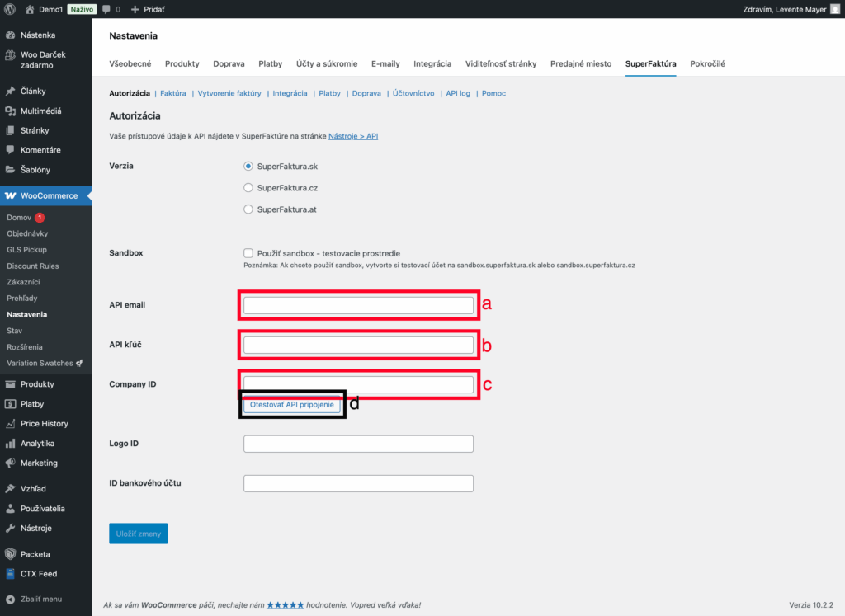Click into the API email input field
Image resolution: width=845 pixels, height=616 pixels.
358,305
